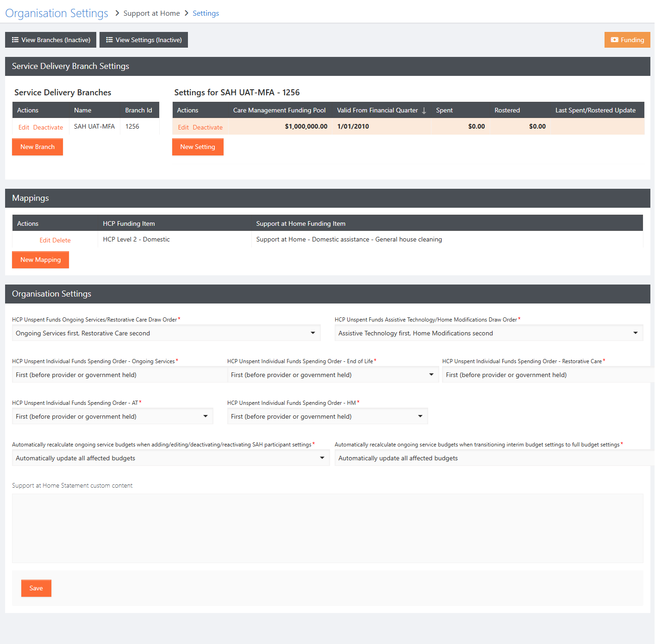This screenshot has width=655, height=644.
Task: Click the Support at Home breadcrumb text
Action: tap(151, 13)
